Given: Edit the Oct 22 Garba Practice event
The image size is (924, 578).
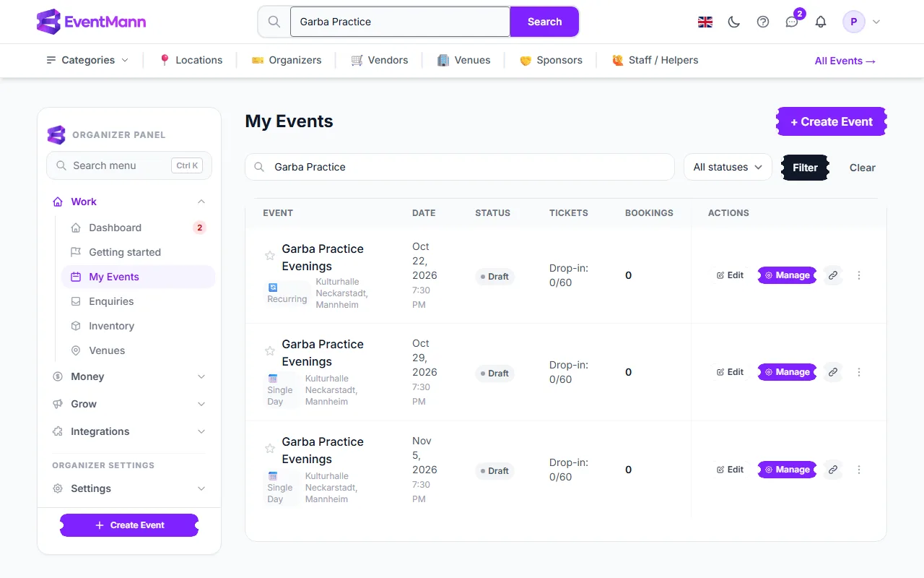Looking at the screenshot, I should point(730,275).
